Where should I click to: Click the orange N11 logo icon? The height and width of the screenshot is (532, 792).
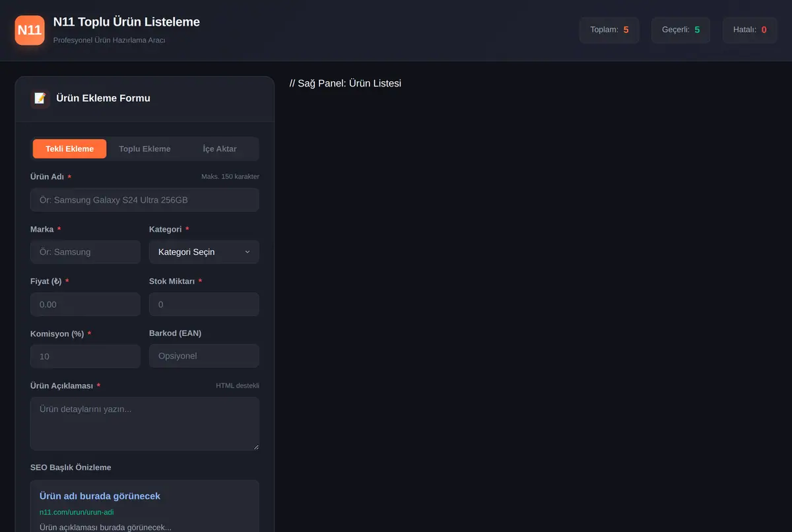(30, 30)
